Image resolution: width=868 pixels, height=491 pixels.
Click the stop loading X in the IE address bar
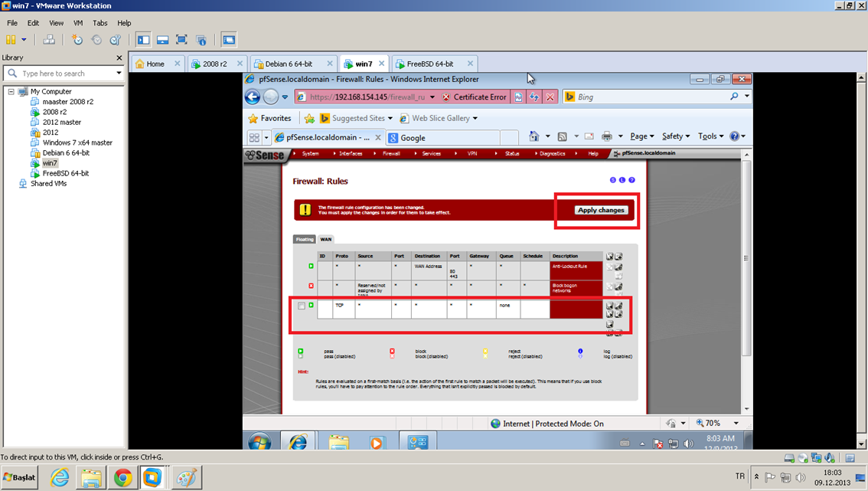pos(550,97)
